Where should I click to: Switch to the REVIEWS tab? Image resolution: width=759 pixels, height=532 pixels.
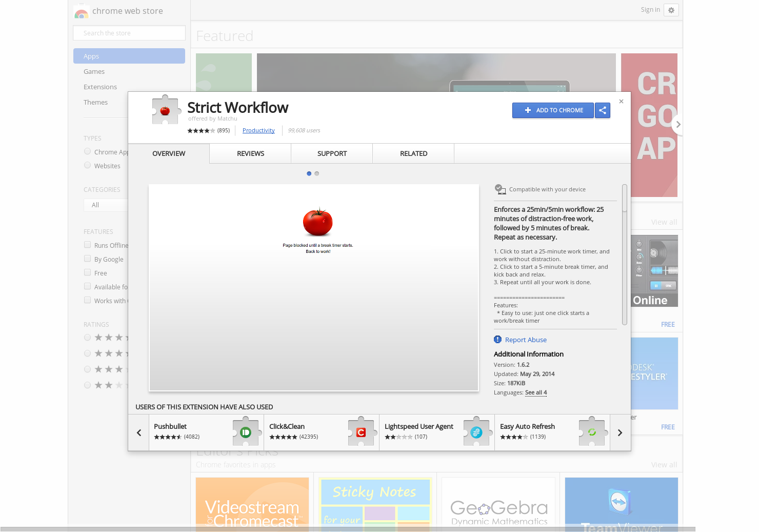click(x=250, y=153)
